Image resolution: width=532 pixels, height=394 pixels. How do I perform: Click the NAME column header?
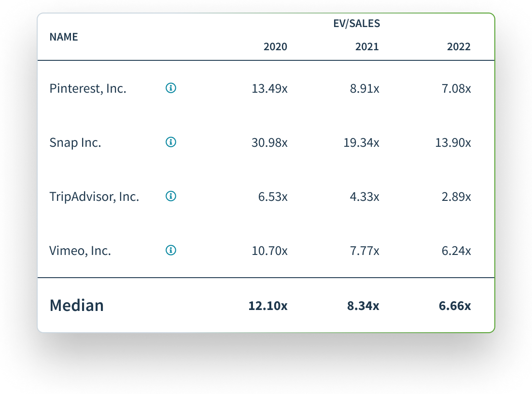pyautogui.click(x=64, y=37)
